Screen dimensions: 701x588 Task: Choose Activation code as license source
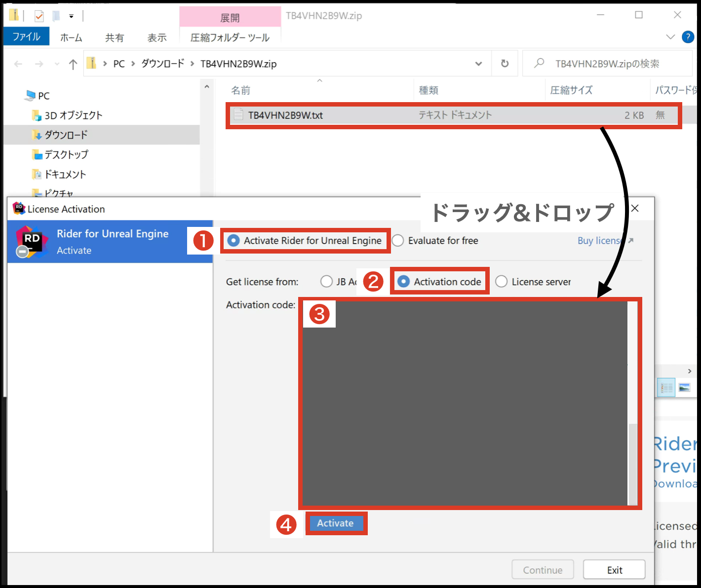pyautogui.click(x=403, y=282)
